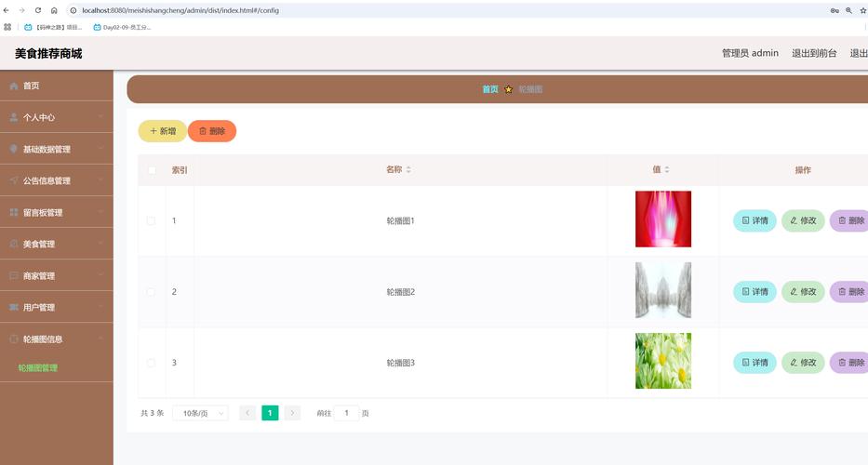This screenshot has width=868, height=465.
Task: Click 修改 for 轮播图2
Action: click(x=803, y=291)
